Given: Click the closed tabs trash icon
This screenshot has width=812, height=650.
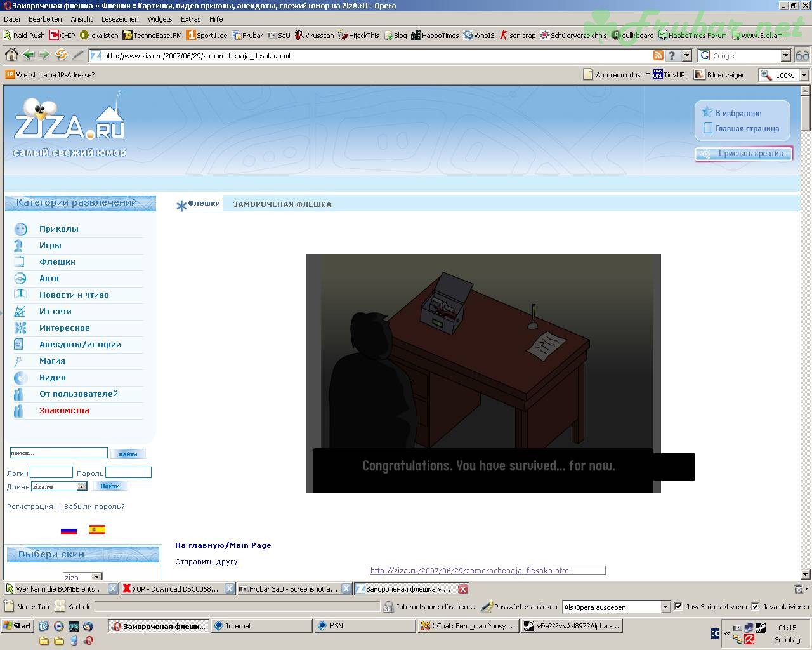Looking at the screenshot, I should click(800, 589).
